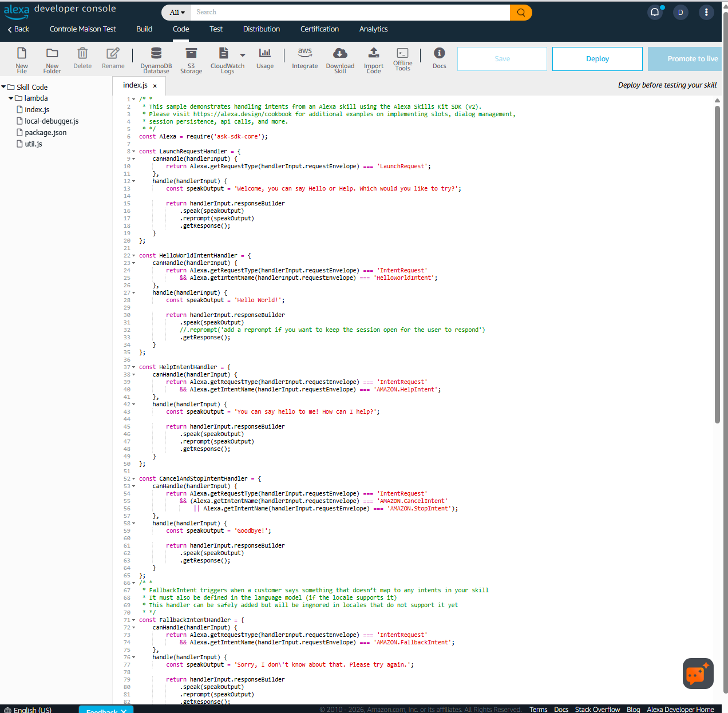Collapse the lambda folder
This screenshot has height=713, width=728.
[11, 98]
